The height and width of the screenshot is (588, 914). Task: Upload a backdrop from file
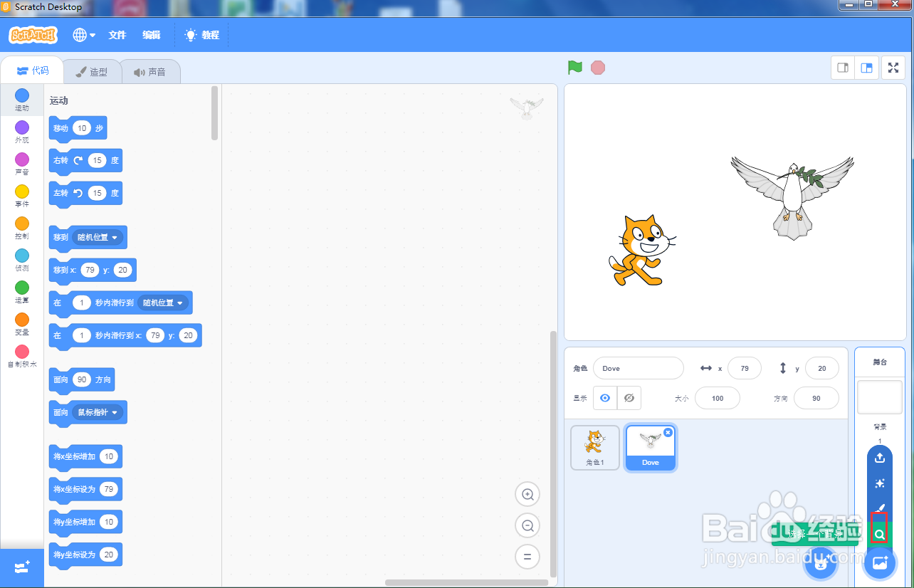coord(880,458)
